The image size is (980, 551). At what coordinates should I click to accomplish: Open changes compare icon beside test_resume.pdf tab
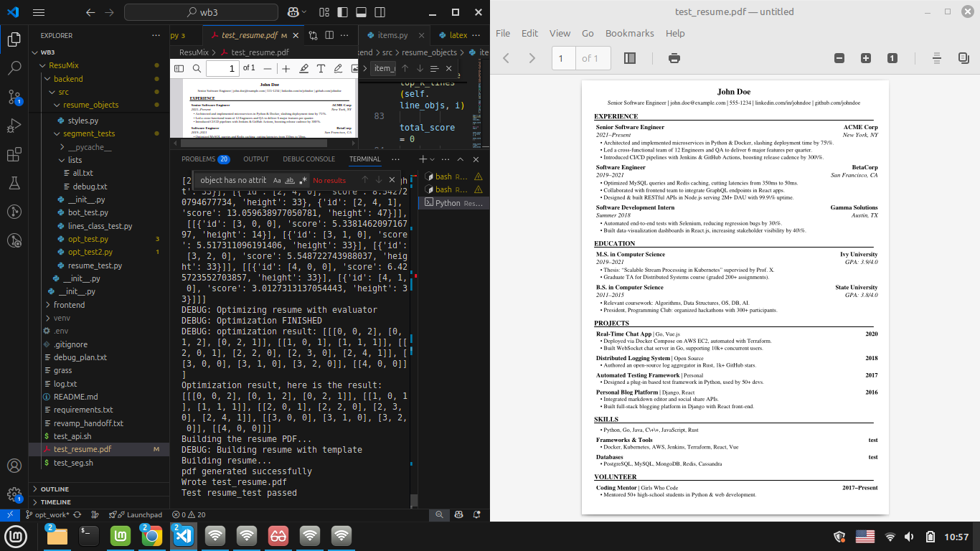pyautogui.click(x=313, y=35)
